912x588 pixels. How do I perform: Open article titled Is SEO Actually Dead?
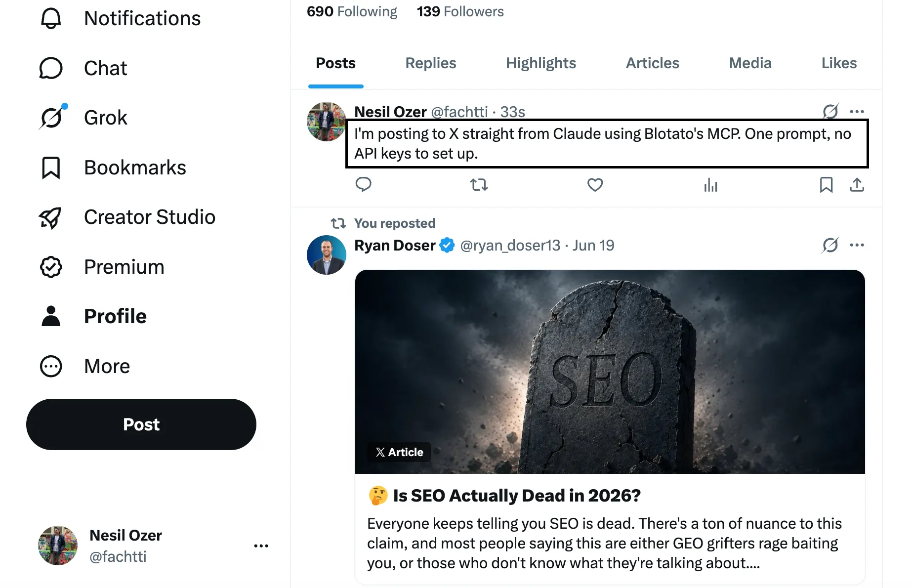pyautogui.click(x=517, y=496)
